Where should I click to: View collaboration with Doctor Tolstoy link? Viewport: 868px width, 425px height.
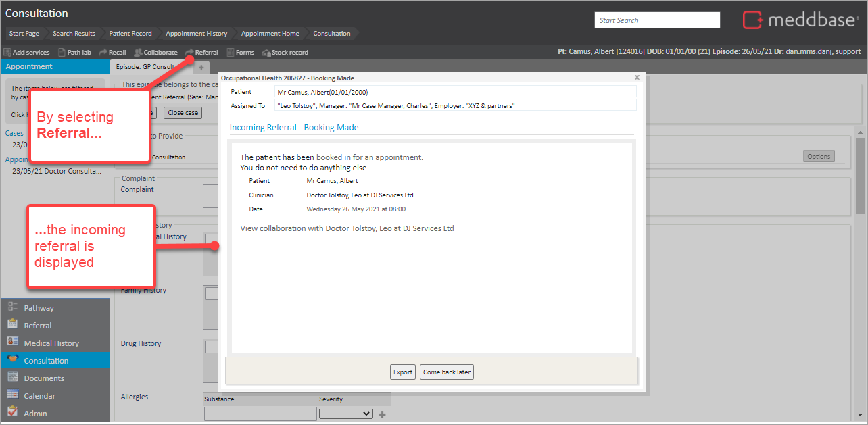point(347,228)
